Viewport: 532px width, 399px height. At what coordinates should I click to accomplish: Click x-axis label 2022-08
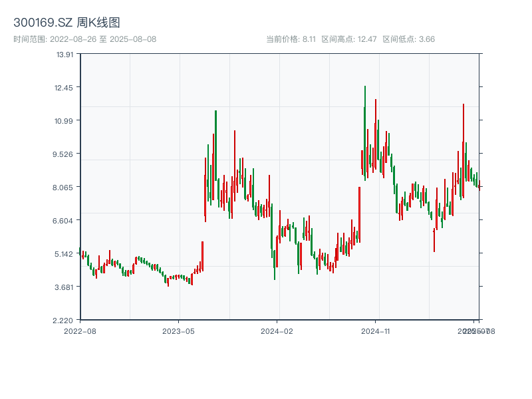[x=80, y=331]
